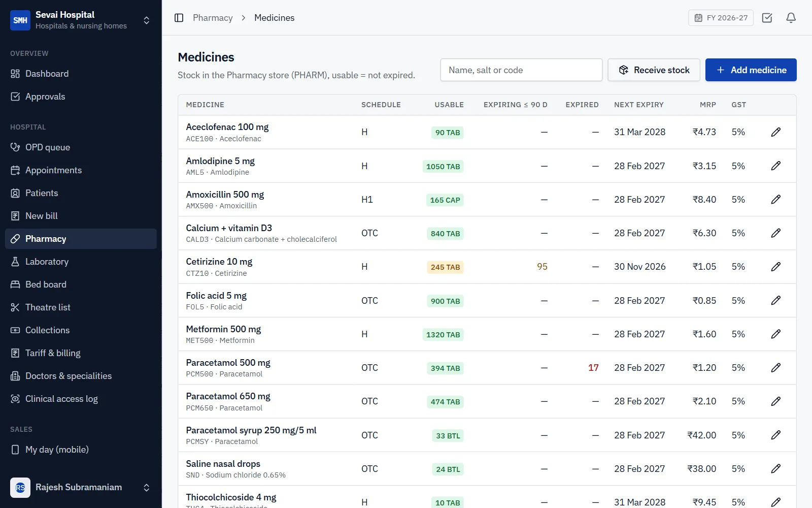Click the SMH hospital logo

[20, 20]
